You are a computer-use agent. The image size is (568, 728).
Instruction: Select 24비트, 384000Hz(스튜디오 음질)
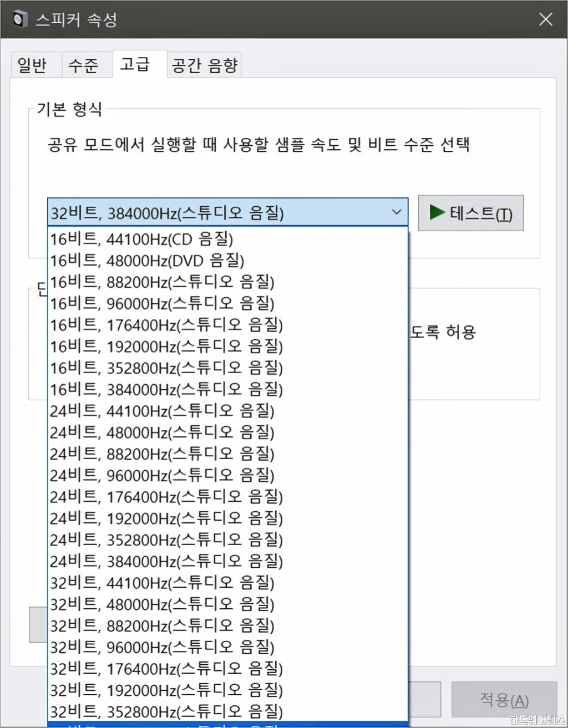pyautogui.click(x=228, y=561)
